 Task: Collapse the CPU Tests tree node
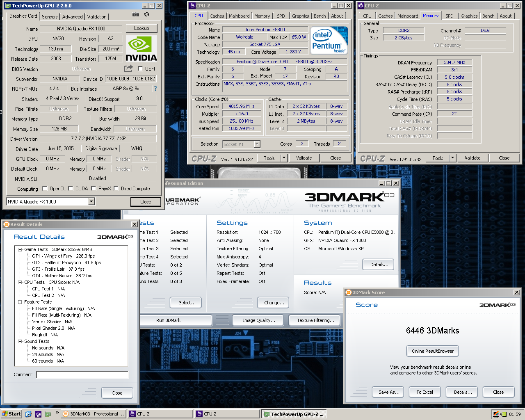click(x=20, y=282)
